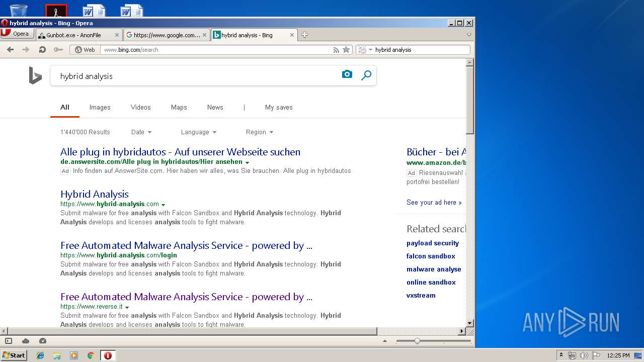Close the Gunbot.exe - AnonFile tab
This screenshot has height=362, width=644.
(117, 35)
